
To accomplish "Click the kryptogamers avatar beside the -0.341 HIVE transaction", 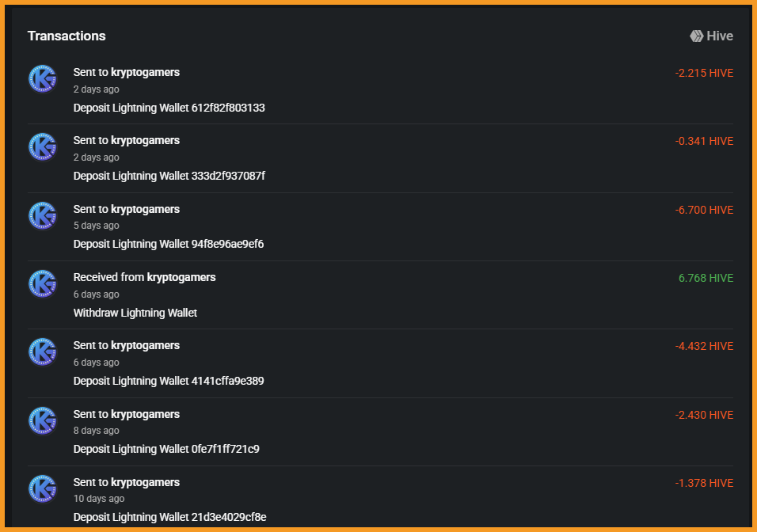I will (x=43, y=146).
